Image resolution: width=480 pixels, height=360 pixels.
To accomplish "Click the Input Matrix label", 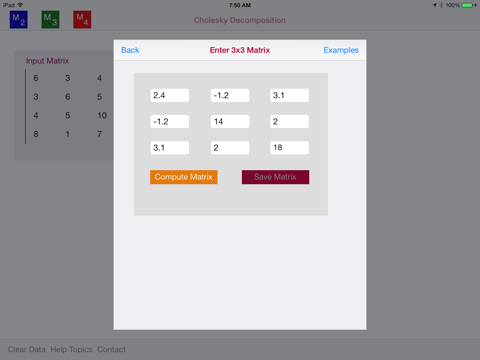I will 47,61.
